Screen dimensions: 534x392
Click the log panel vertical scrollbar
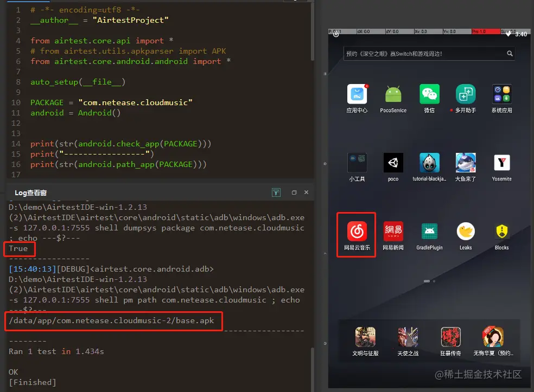coord(312,369)
